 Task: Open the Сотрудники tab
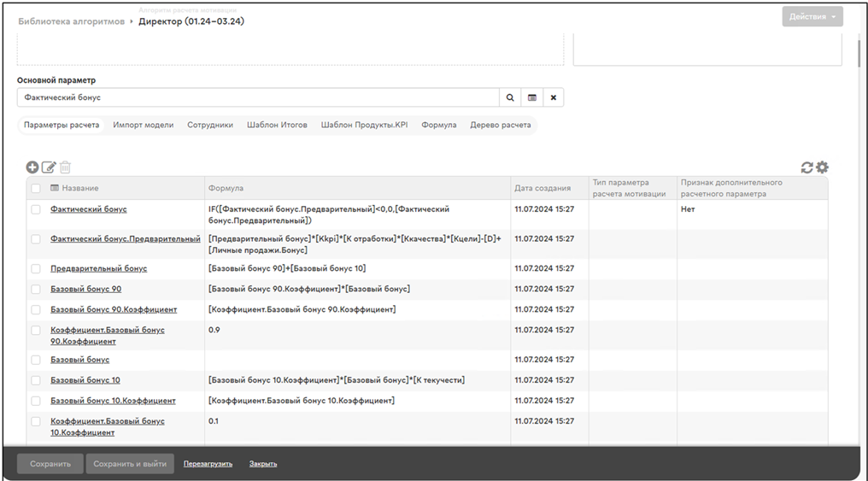[209, 125]
